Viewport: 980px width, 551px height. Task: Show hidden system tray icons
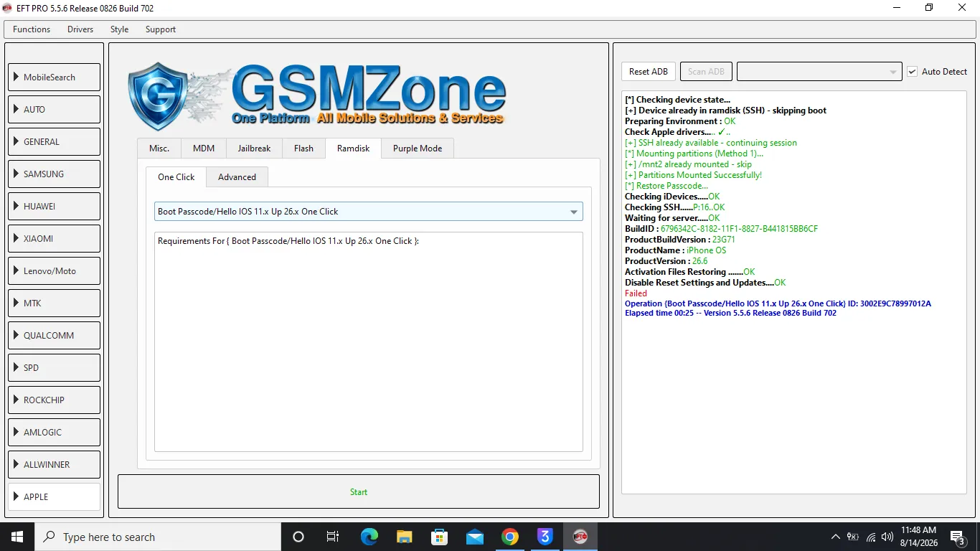tap(836, 537)
